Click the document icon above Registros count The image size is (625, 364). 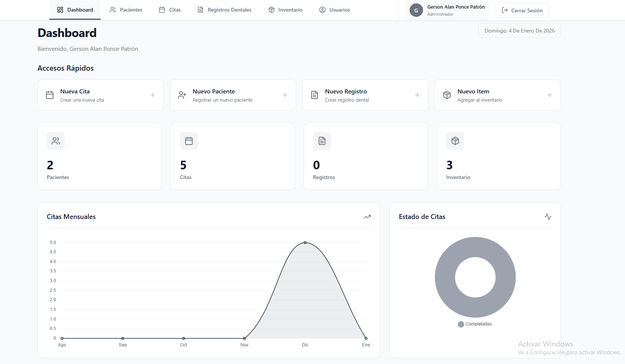tap(322, 141)
